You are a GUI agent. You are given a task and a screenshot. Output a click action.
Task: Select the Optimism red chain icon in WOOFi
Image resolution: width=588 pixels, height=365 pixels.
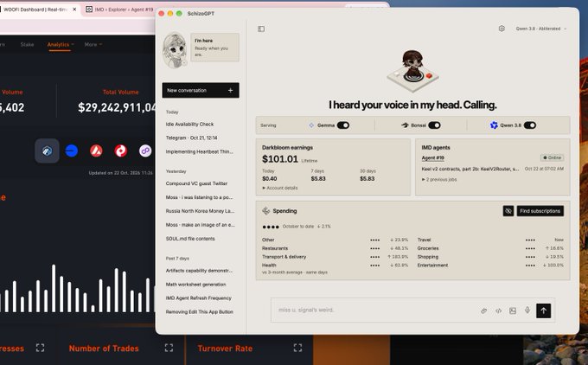[x=120, y=150]
